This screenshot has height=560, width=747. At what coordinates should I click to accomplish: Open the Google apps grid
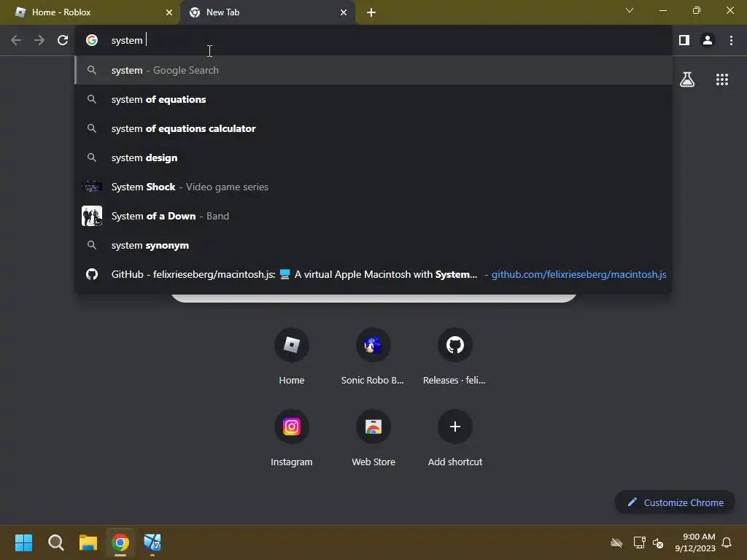[x=722, y=79]
